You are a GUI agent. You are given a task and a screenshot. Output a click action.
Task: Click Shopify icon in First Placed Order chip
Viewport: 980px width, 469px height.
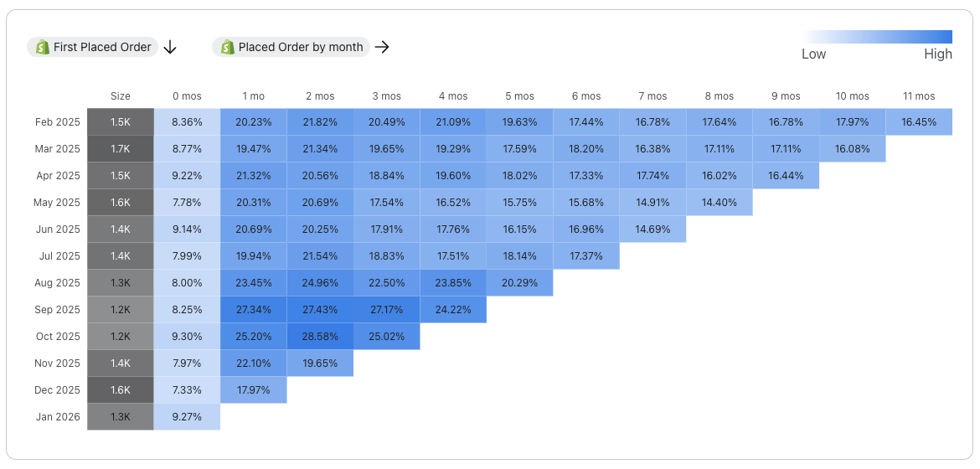pyautogui.click(x=42, y=48)
